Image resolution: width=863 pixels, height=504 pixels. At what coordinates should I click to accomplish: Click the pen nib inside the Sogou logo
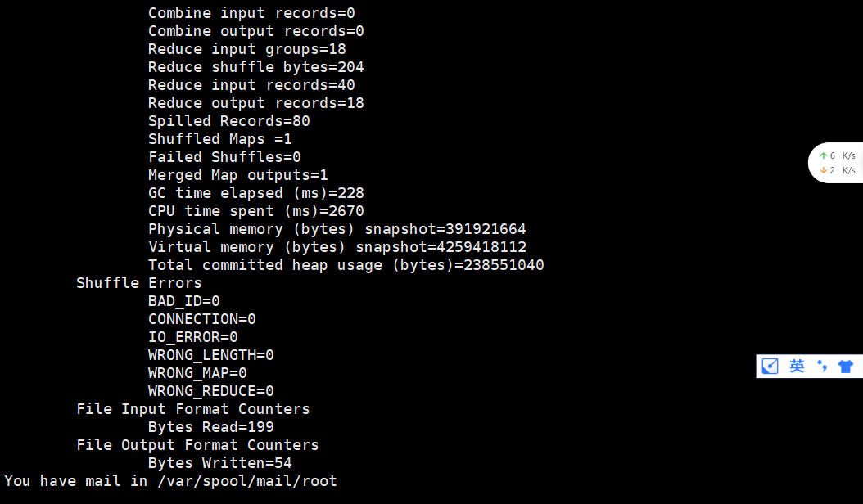(770, 365)
